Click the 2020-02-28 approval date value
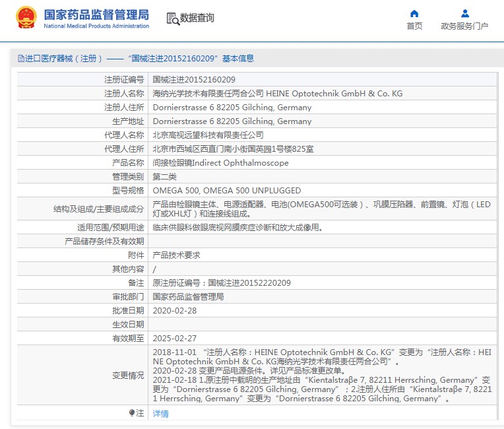The height and width of the screenshot is (429, 504). tap(174, 310)
